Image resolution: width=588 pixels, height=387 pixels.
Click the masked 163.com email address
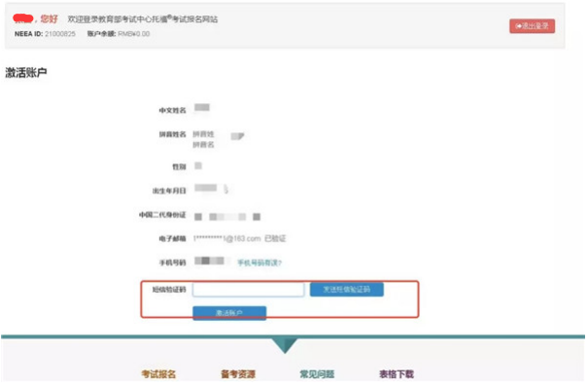226,238
